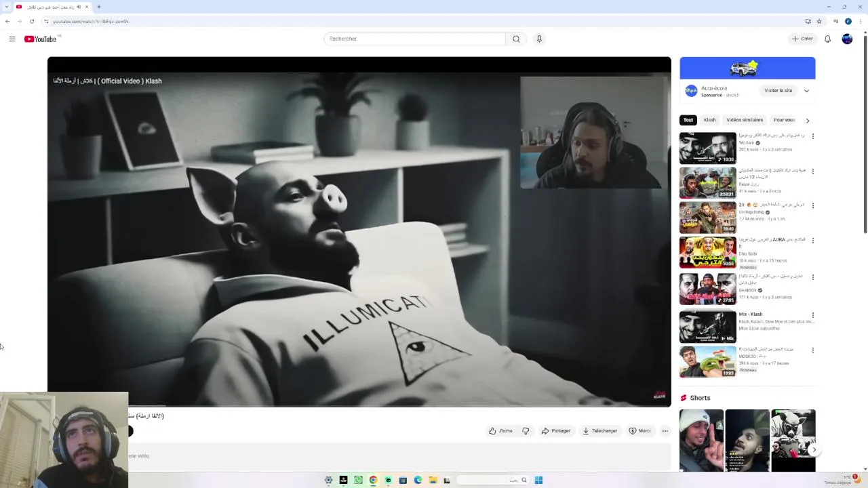Expand the Auto-école ad options chevron

tap(806, 91)
